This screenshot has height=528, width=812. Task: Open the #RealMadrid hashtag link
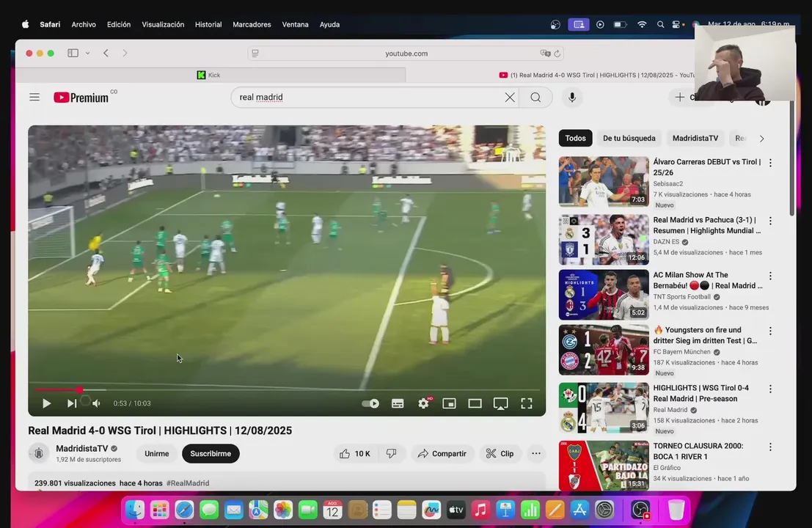(x=188, y=483)
